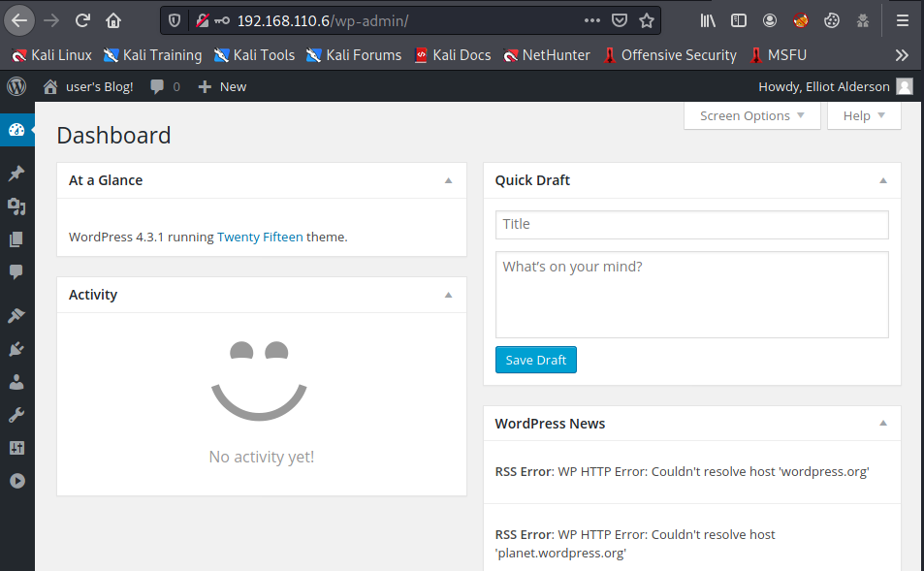Collapse the At a Glance panel
The width and height of the screenshot is (924, 571).
(448, 180)
